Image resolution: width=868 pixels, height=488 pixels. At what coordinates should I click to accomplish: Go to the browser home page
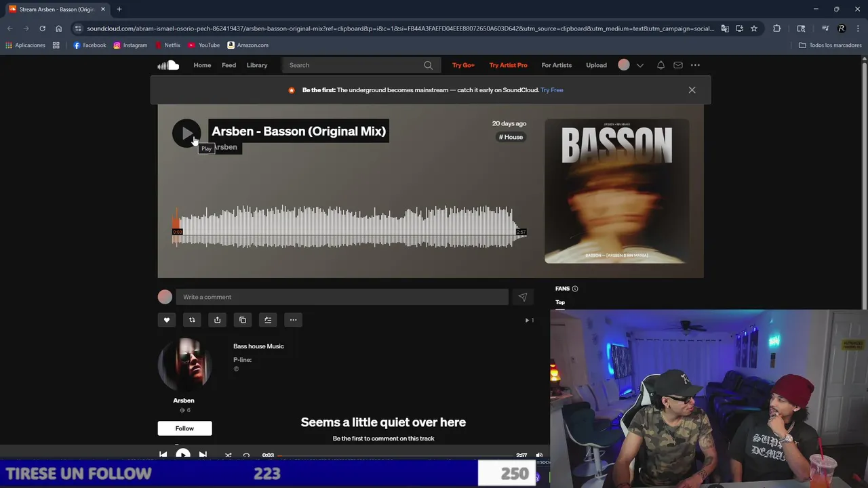[58, 28]
